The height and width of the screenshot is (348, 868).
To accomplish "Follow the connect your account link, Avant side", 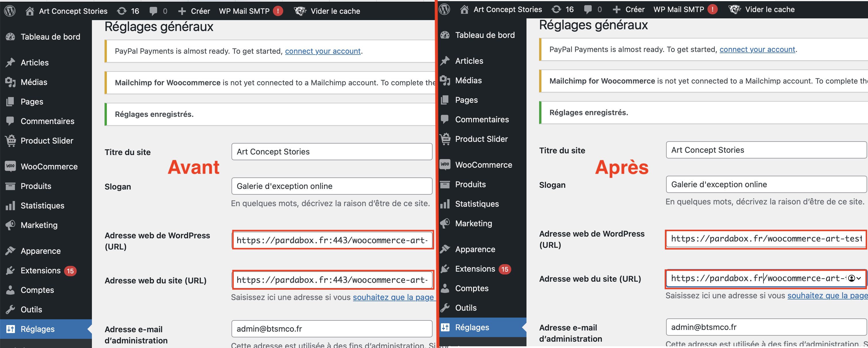I will (x=323, y=51).
